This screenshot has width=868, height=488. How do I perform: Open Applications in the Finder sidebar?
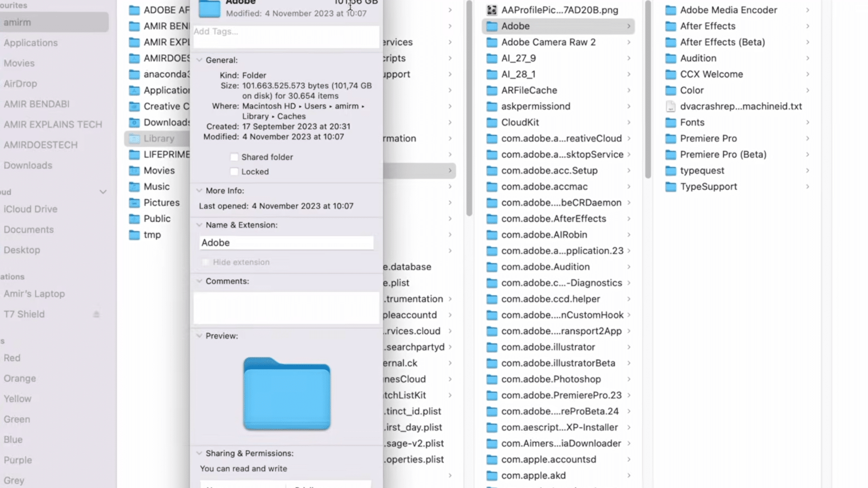click(31, 43)
